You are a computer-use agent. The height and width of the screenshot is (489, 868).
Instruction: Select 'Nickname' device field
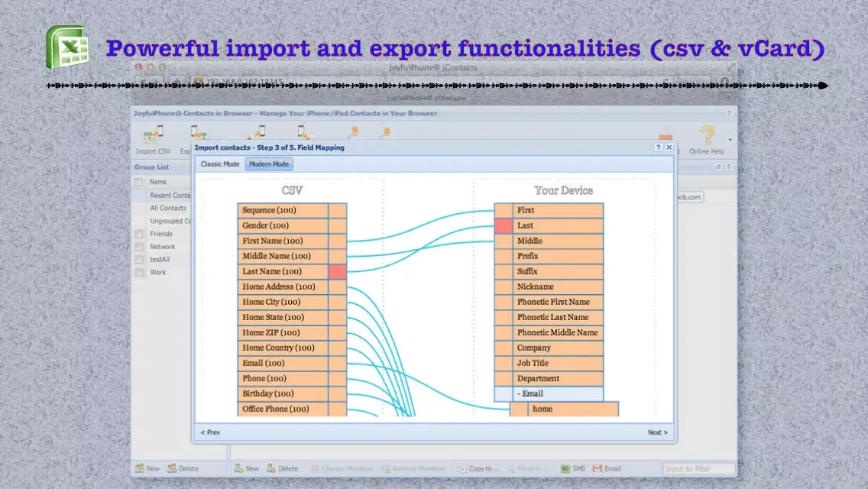click(558, 287)
